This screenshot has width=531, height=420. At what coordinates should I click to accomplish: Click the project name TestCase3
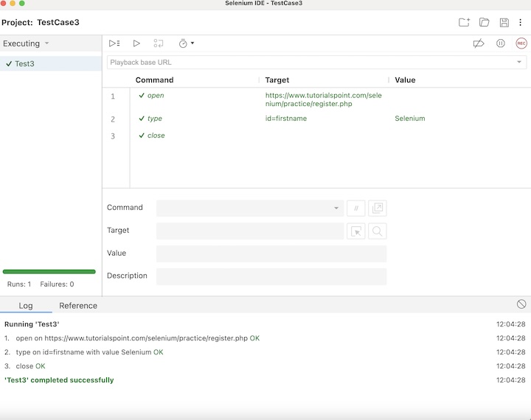(58, 22)
